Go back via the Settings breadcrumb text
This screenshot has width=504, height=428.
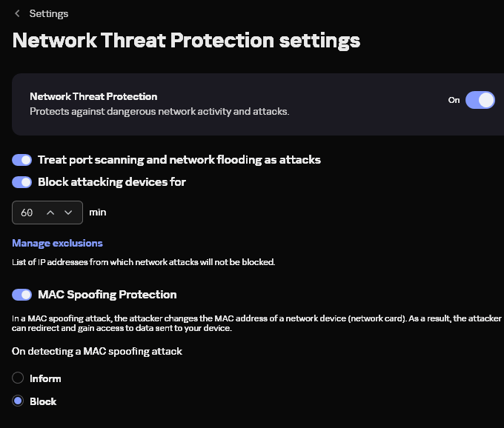tap(49, 13)
